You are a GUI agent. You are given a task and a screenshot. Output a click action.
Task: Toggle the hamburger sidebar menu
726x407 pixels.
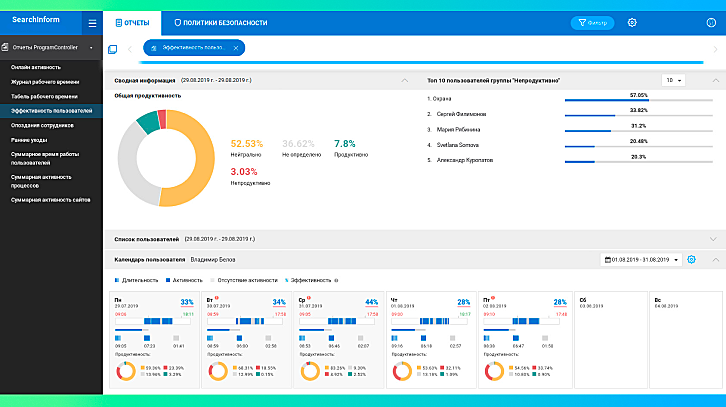pos(92,22)
